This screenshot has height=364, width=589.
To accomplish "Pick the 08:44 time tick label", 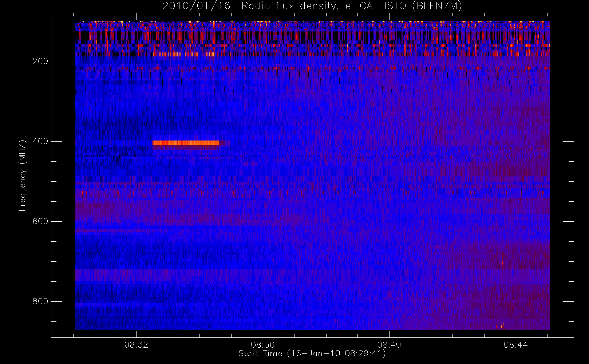I will [x=516, y=345].
